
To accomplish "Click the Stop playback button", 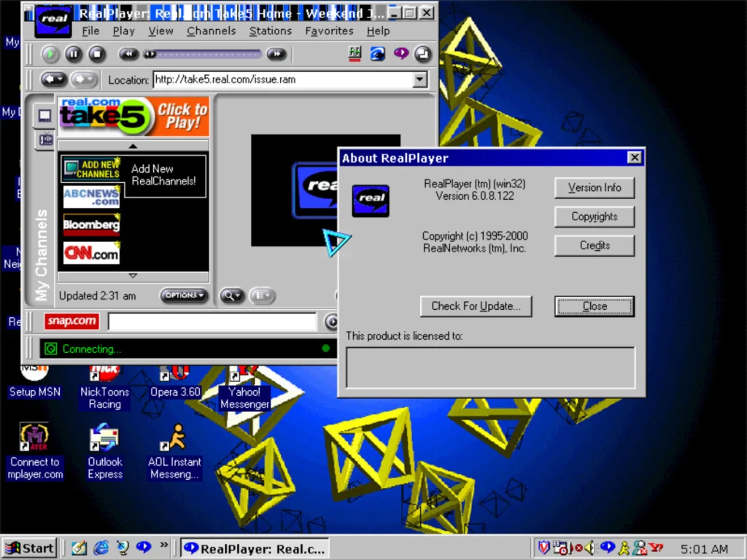I will [97, 54].
